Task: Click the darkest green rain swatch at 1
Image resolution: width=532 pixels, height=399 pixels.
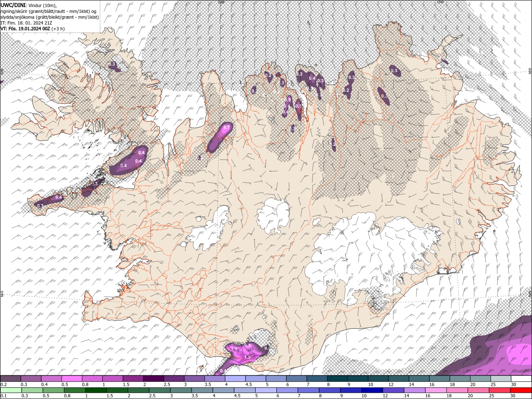Action: (x=96, y=390)
